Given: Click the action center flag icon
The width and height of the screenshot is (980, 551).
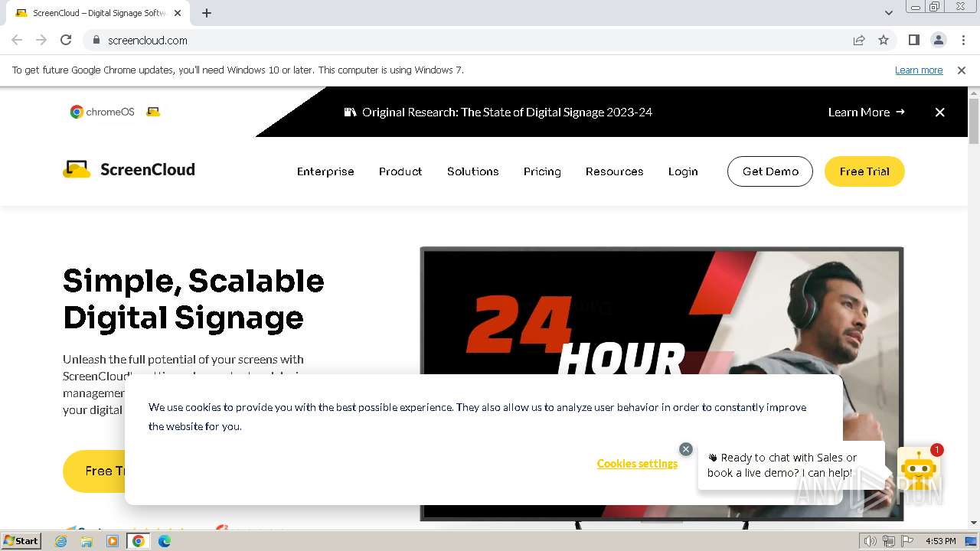Looking at the screenshot, I should [907, 541].
